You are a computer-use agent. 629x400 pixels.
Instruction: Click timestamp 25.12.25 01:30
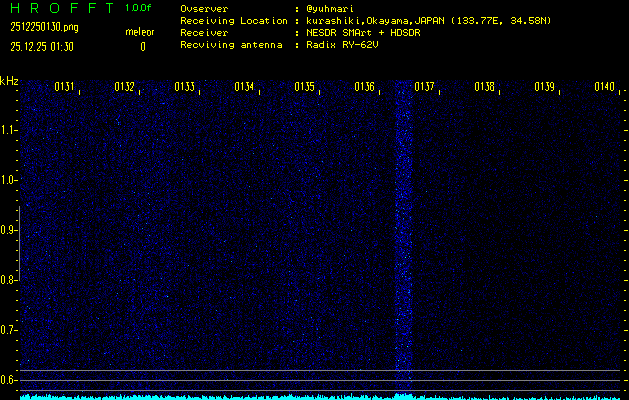(x=42, y=47)
